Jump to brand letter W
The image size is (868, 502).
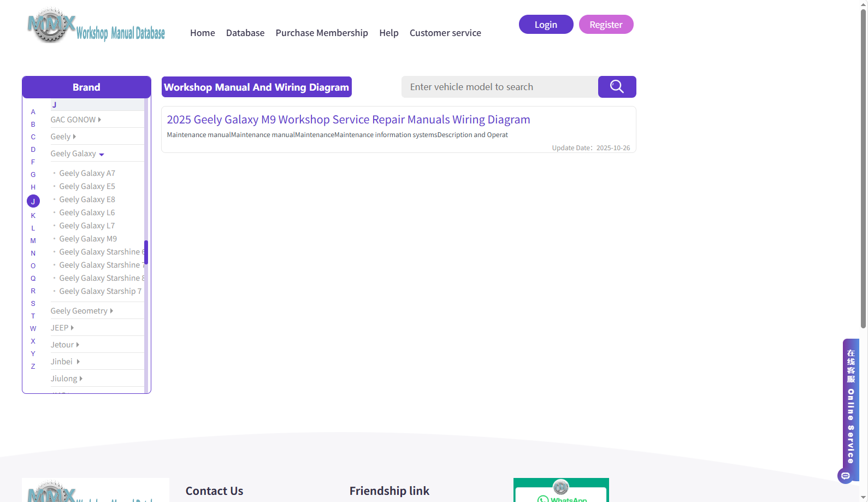click(x=33, y=329)
